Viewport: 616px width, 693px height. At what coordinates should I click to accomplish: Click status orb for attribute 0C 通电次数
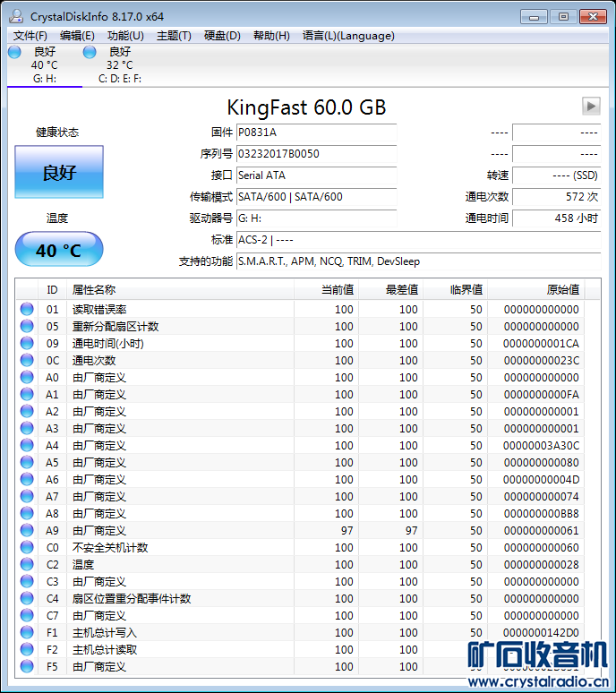[x=27, y=361]
